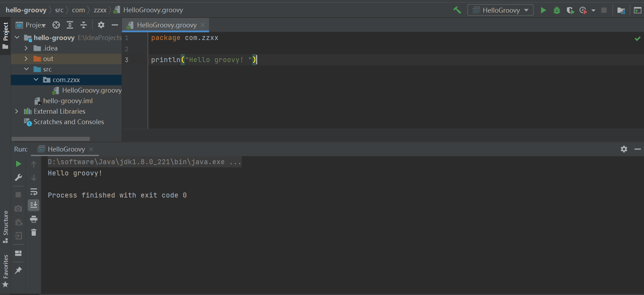This screenshot has width=644, height=295.
Task: Run HelloGroovy with the green play button in the top toolbar
Action: click(543, 10)
